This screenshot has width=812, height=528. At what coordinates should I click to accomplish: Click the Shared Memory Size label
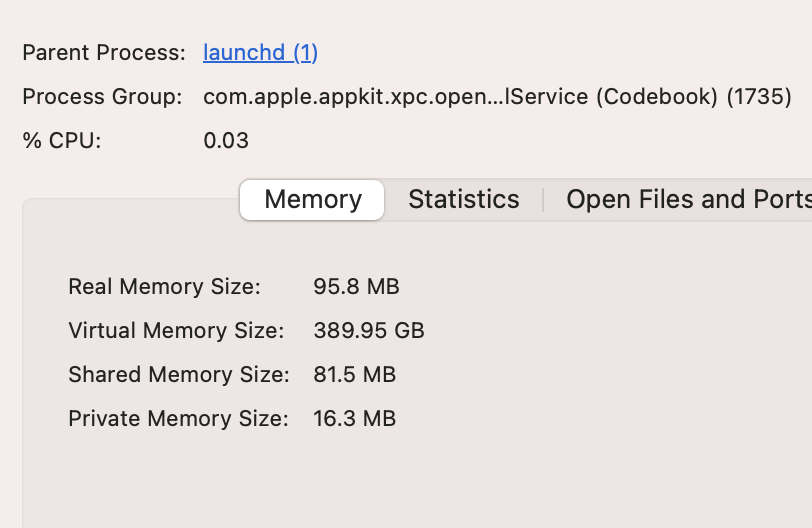178,375
